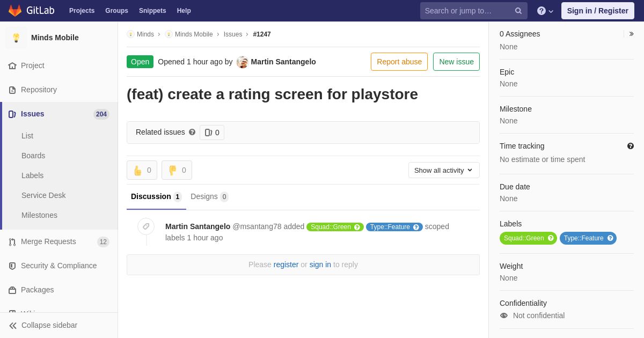Switch to the Discussion tab
The image size is (644, 338).
156,197
